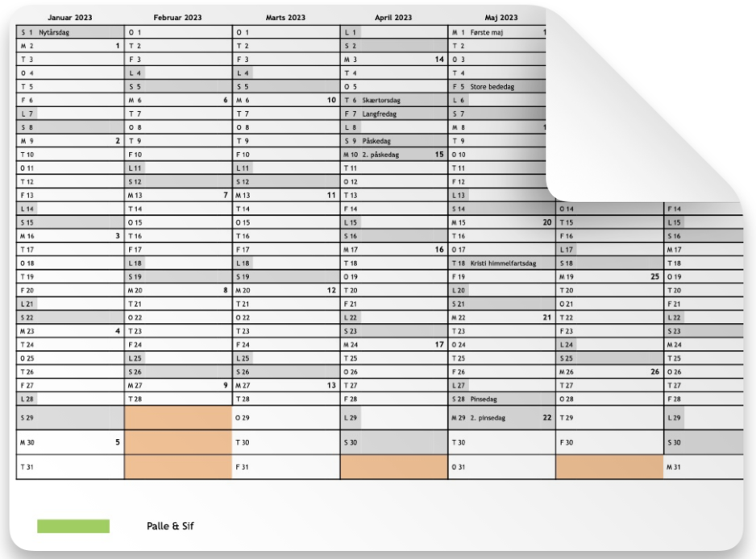Click the 'Januar 2023' month header

(x=70, y=18)
